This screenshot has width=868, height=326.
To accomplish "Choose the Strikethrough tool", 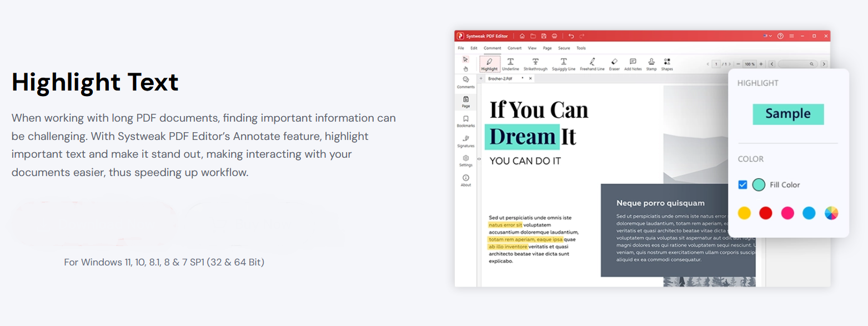I will pyautogui.click(x=535, y=64).
